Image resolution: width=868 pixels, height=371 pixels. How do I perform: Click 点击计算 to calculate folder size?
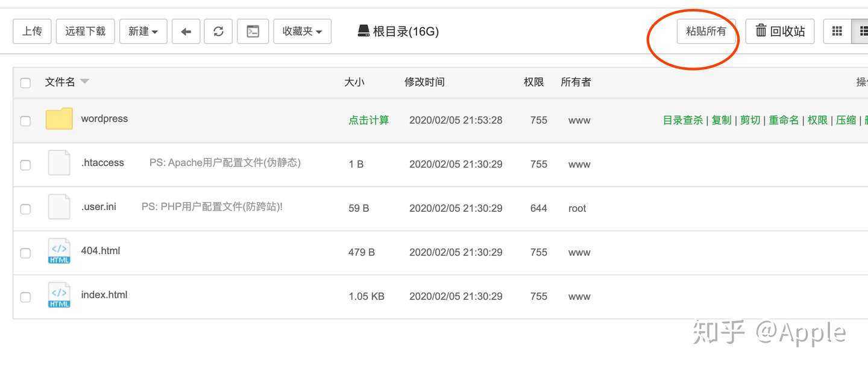click(368, 120)
